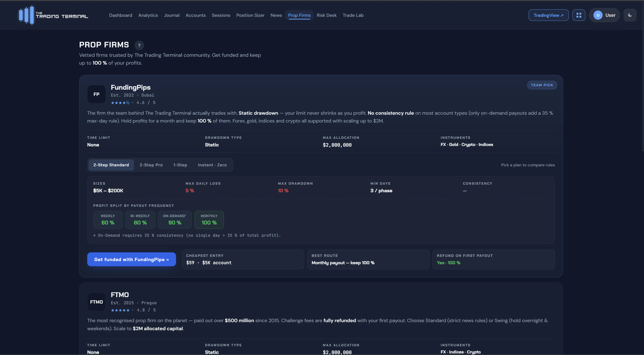Select the 2-Step Standard plan tab

[111, 165]
